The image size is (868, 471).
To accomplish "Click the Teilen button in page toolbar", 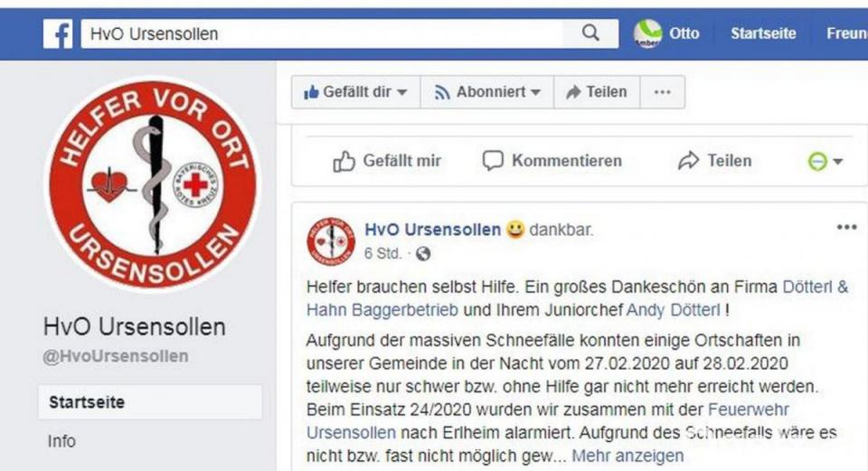I will (x=597, y=92).
